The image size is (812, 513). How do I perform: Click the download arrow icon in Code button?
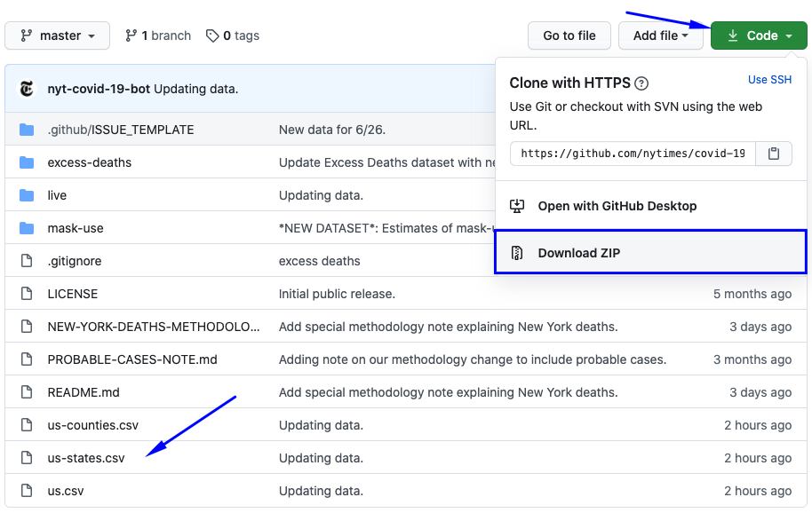tap(733, 36)
